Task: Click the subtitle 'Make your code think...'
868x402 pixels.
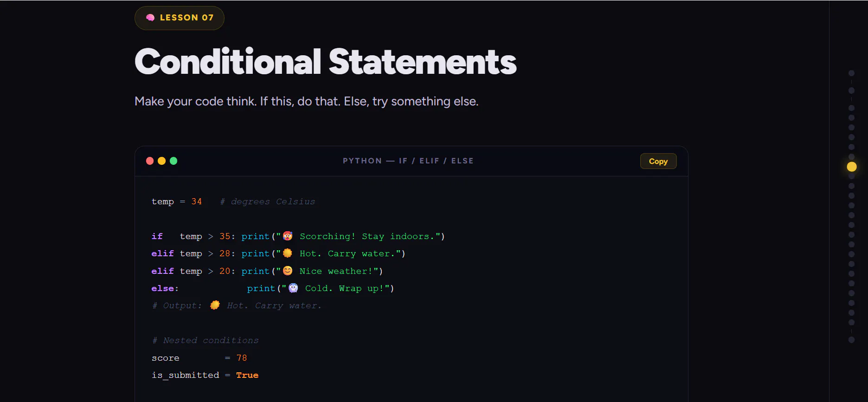Action: pos(306,101)
